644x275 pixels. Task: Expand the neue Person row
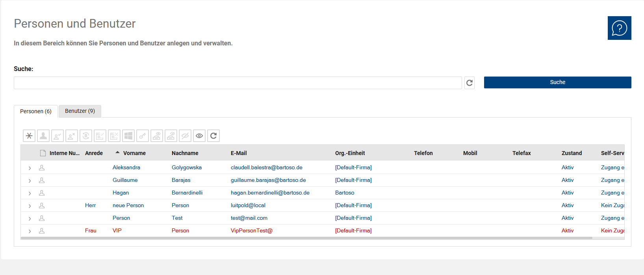point(30,206)
